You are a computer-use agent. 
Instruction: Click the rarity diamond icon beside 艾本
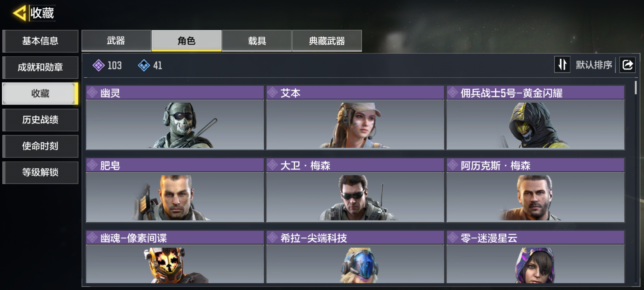coord(273,93)
